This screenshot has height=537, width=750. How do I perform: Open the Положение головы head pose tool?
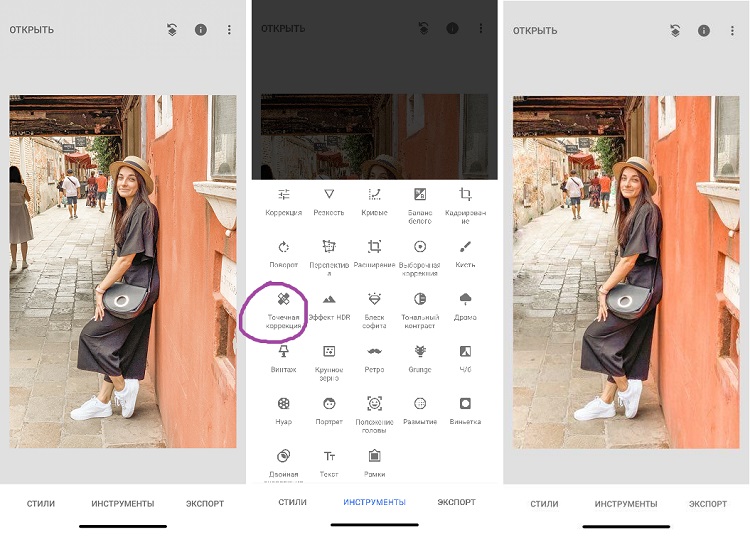[375, 416]
